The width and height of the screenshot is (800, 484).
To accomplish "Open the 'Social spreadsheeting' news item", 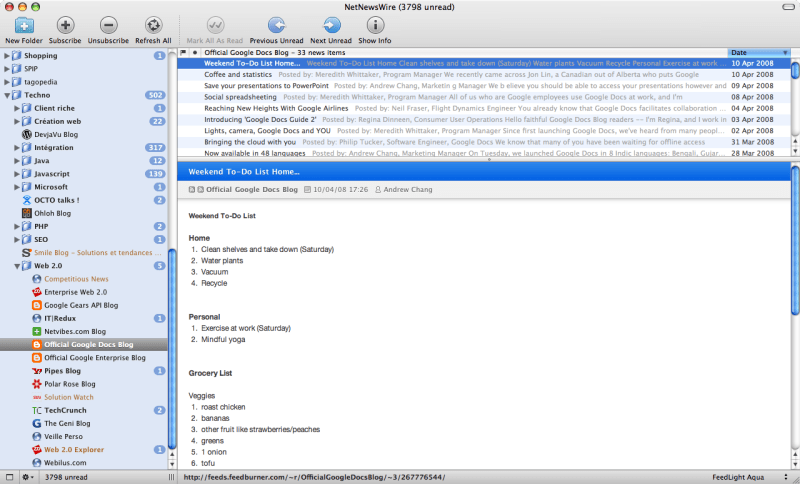I will [x=484, y=97].
